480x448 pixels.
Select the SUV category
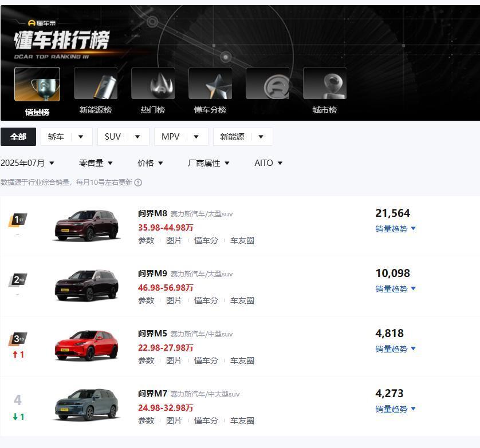(113, 137)
